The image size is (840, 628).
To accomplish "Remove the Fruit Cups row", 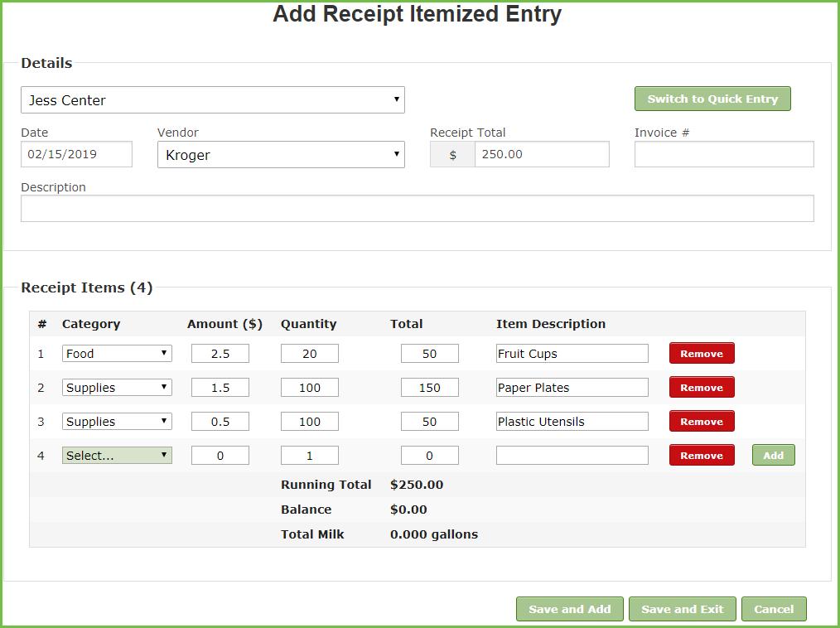I will tap(702, 354).
